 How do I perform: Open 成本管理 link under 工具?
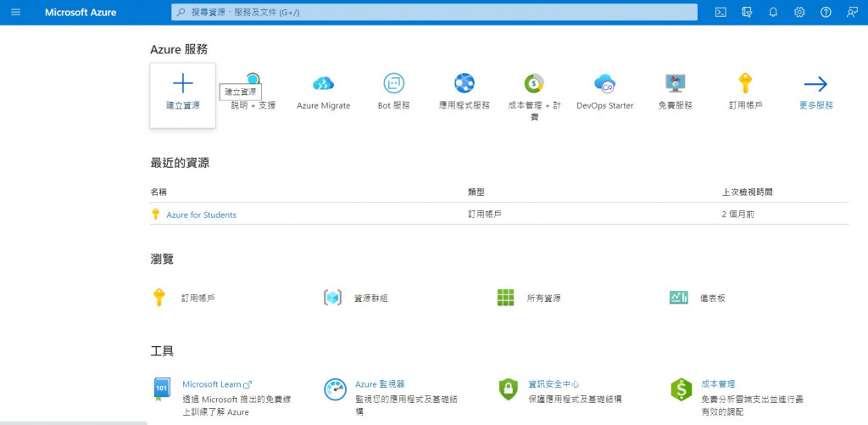(718, 384)
